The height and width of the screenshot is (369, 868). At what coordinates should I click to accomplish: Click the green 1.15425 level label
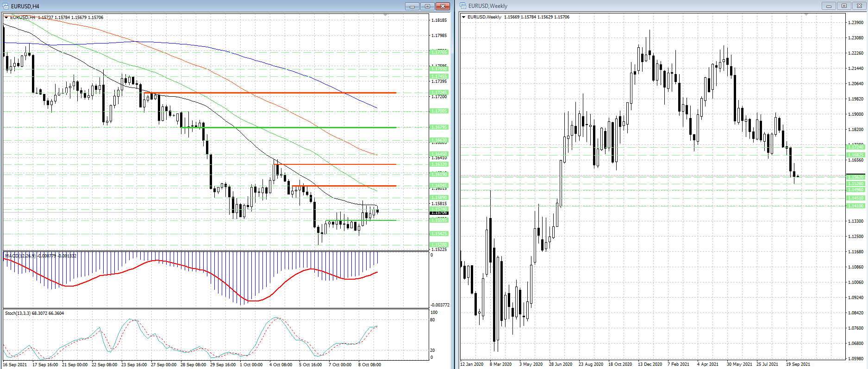click(x=439, y=234)
